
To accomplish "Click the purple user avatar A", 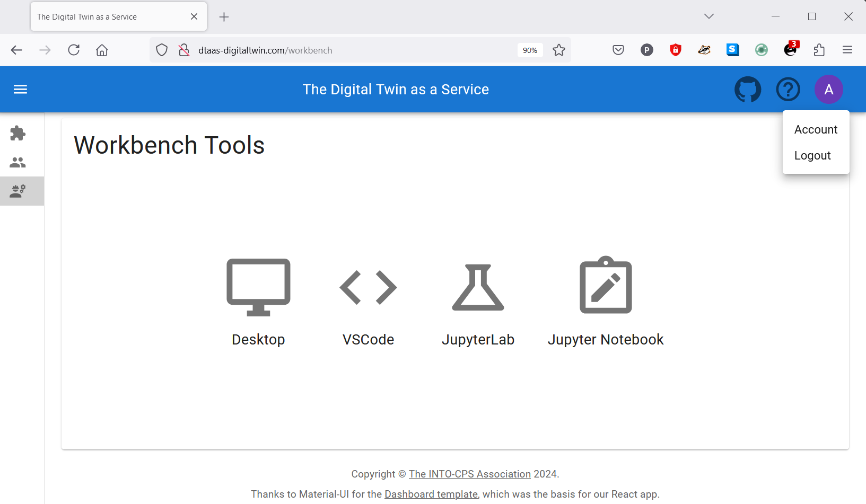I will [x=829, y=89].
